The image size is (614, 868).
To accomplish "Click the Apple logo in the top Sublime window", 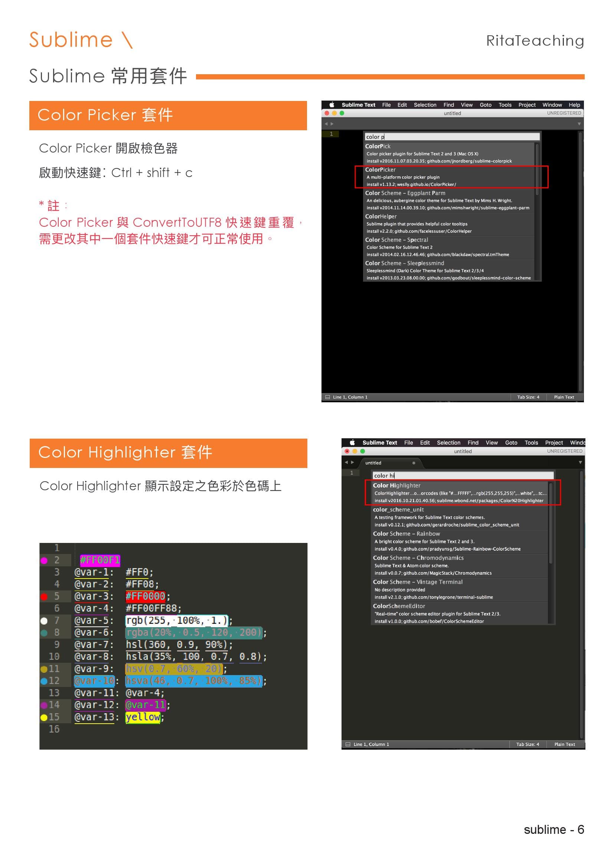I will (x=332, y=105).
